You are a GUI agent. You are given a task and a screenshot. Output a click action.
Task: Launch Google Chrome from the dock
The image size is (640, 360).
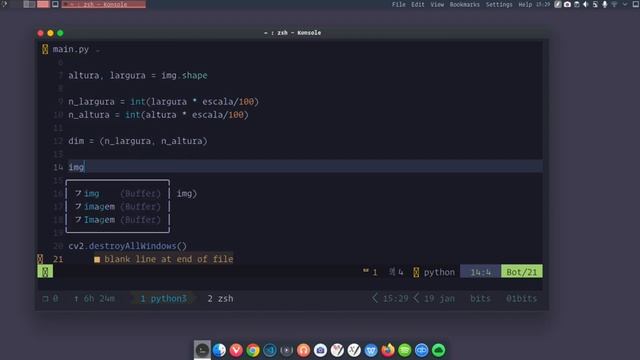click(x=253, y=350)
